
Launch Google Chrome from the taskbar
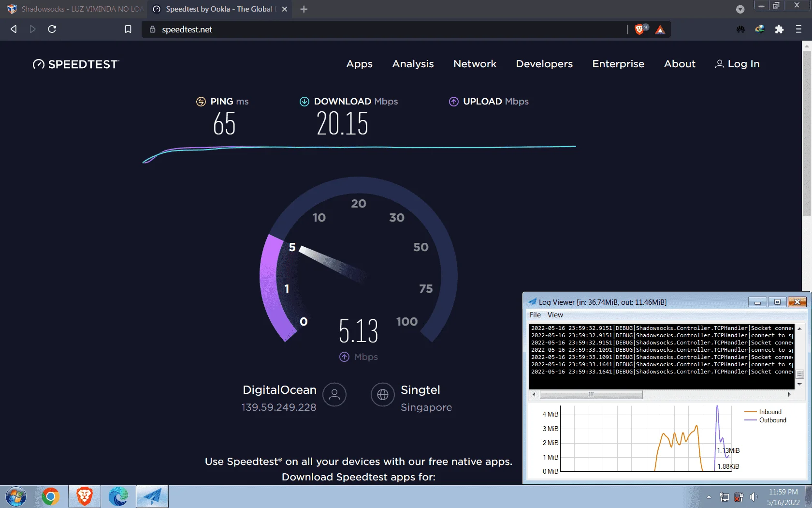point(50,497)
